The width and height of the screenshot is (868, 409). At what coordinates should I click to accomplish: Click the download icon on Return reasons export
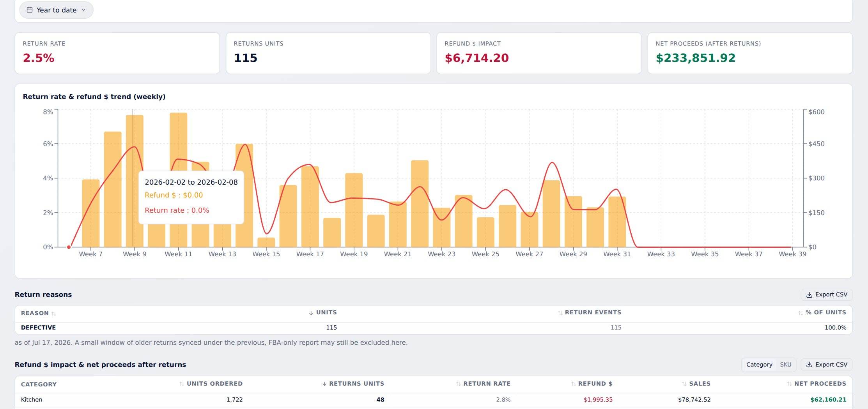tap(809, 295)
